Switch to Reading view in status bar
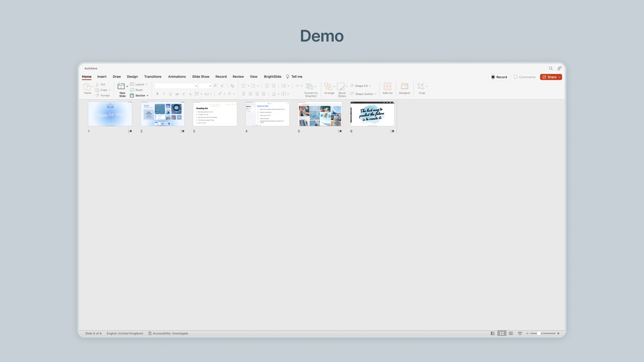Viewport: 644px width, 362px height. click(x=511, y=334)
